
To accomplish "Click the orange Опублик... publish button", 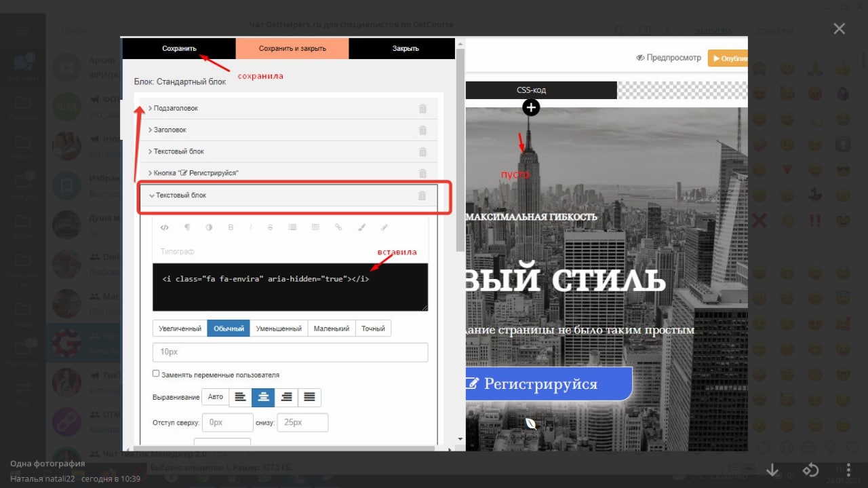I will [728, 58].
